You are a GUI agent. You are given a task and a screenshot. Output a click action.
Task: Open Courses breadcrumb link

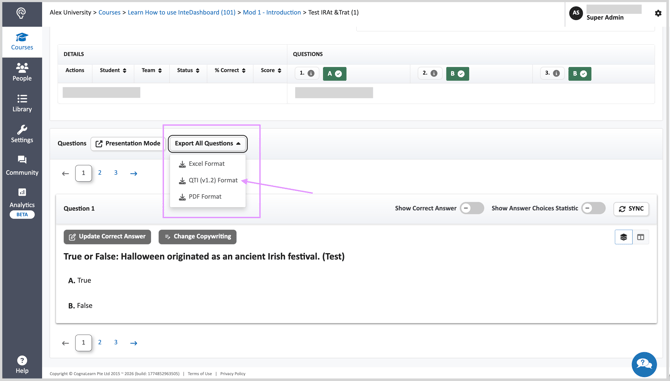point(109,12)
